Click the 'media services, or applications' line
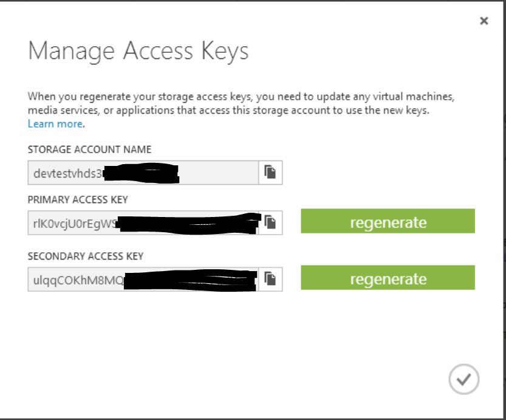The image size is (506, 420). pyautogui.click(x=228, y=111)
